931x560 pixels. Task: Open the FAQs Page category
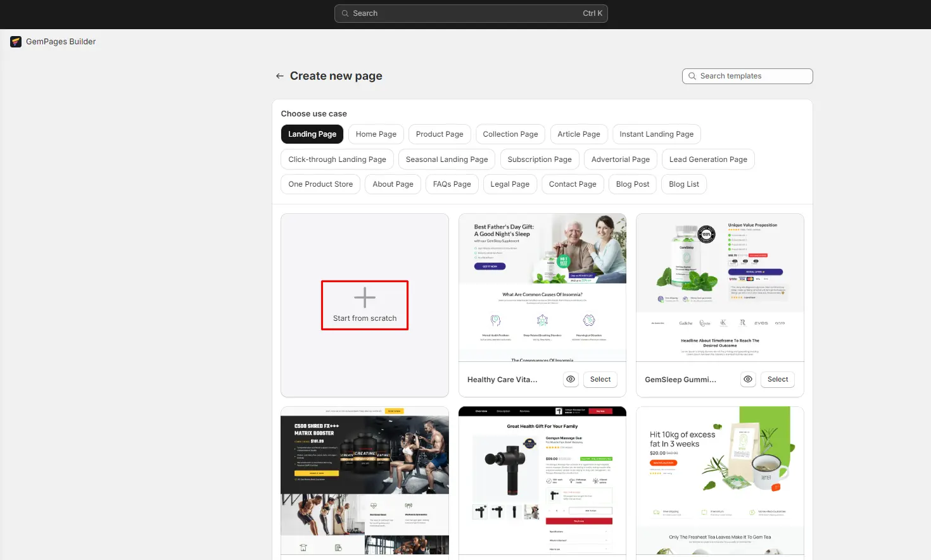tap(452, 184)
